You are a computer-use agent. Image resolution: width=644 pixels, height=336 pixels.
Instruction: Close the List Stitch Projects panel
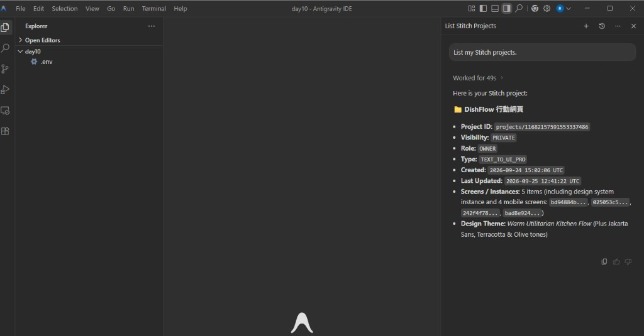pyautogui.click(x=634, y=26)
